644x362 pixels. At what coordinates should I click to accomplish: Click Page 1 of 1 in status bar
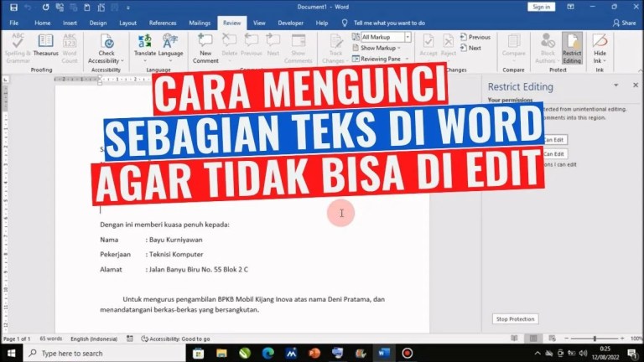17,339
